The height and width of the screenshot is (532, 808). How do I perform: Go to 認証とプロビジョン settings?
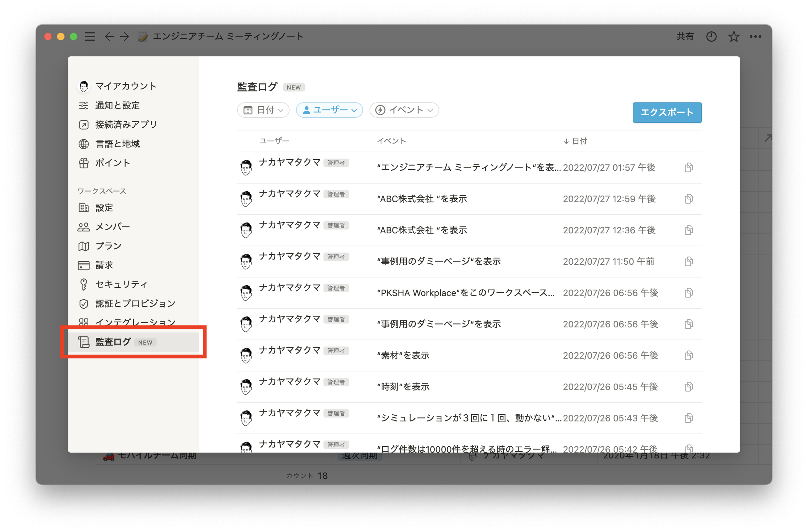point(135,303)
